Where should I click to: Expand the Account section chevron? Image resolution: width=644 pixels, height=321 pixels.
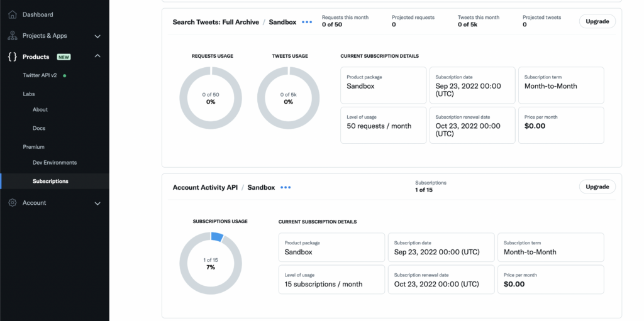coord(97,204)
